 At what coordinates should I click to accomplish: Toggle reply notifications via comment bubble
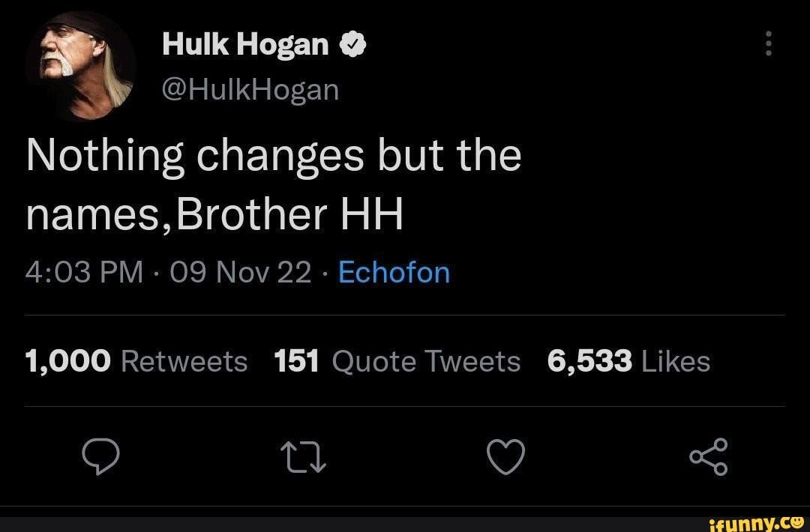pyautogui.click(x=101, y=457)
